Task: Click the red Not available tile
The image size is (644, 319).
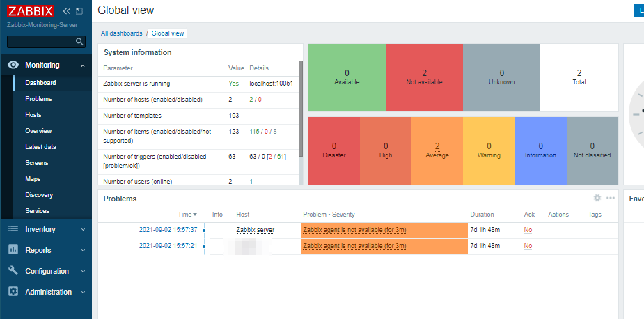Action: click(x=424, y=78)
